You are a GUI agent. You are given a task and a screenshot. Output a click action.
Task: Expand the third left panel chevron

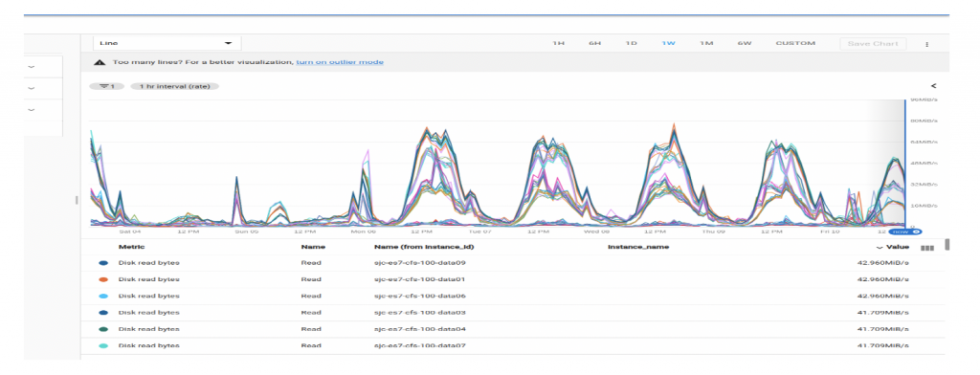pyautogui.click(x=31, y=109)
